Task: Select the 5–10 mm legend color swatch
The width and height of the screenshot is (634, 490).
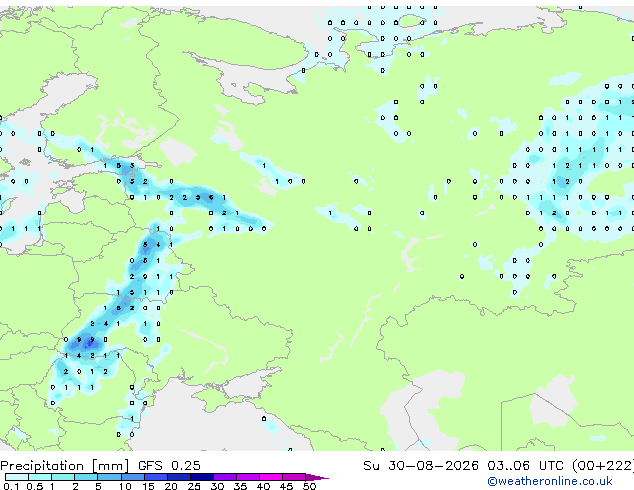Action: [x=110, y=477]
